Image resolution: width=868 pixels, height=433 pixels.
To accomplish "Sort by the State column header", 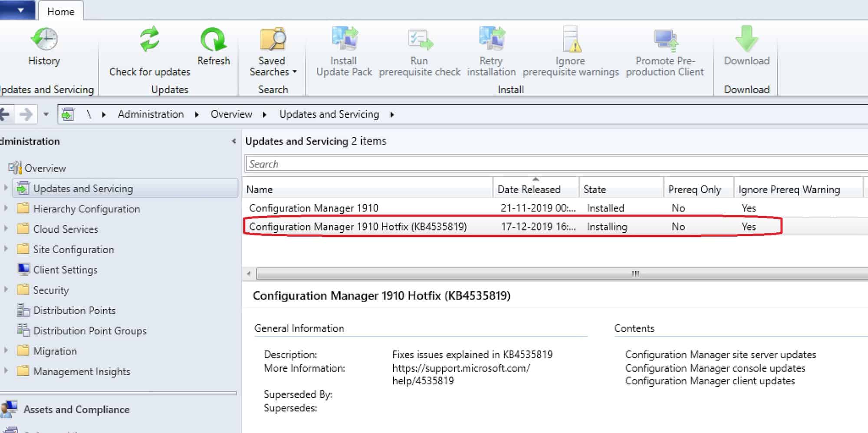I will click(621, 189).
